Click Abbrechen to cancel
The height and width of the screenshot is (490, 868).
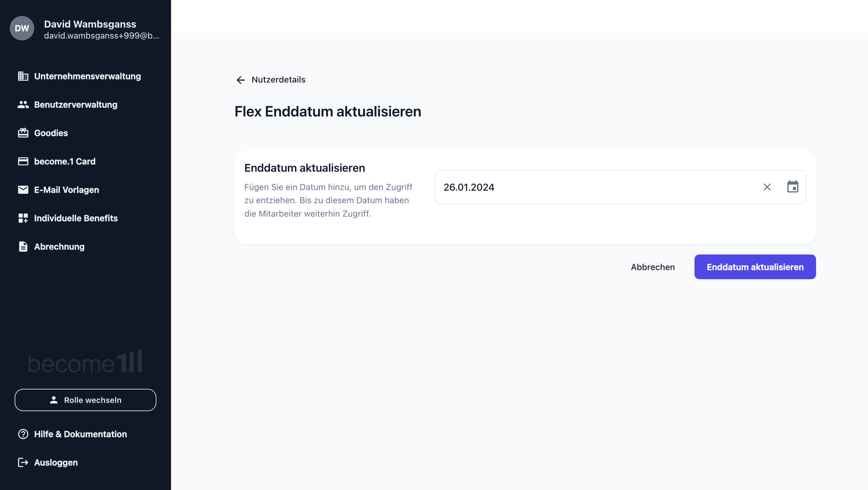point(652,267)
